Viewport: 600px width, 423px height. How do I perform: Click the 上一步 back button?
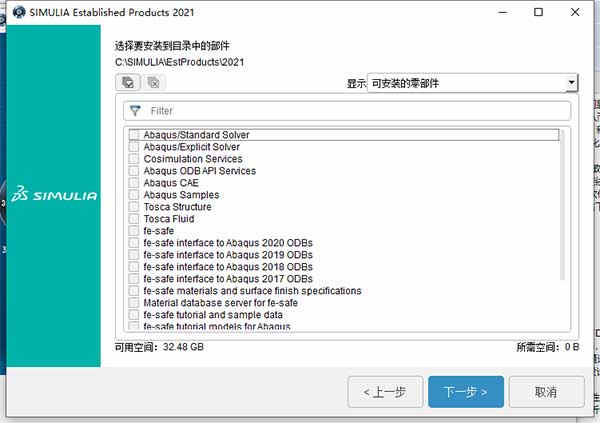point(385,392)
